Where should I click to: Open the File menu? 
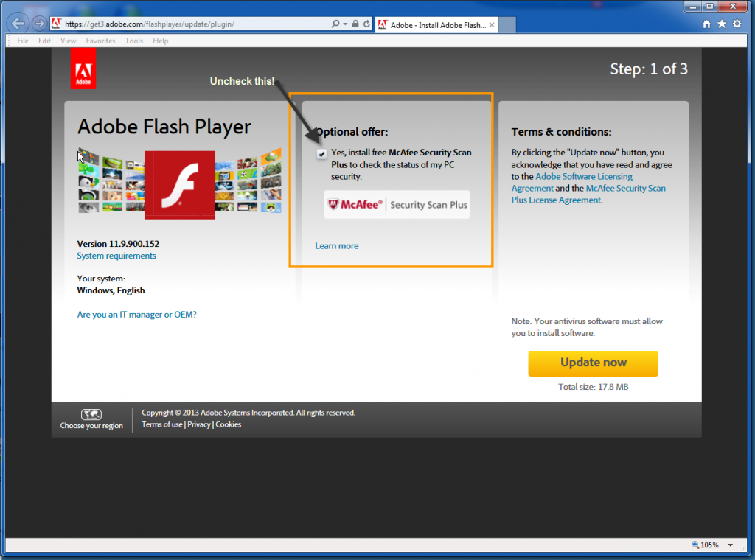click(23, 41)
